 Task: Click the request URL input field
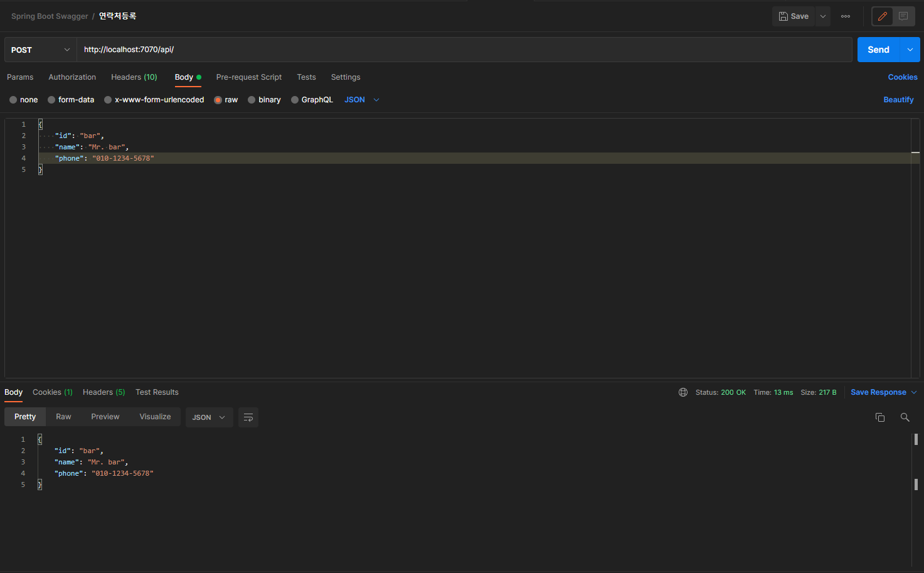click(464, 50)
